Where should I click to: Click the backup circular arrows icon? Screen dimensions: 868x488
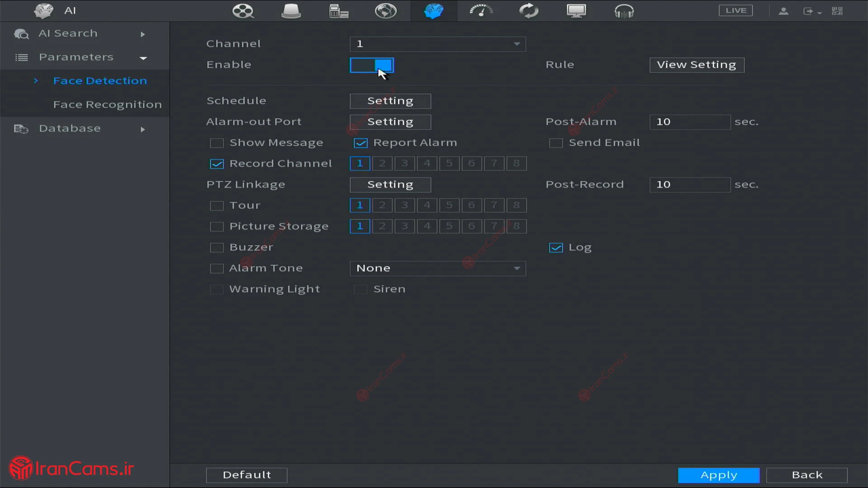(528, 10)
